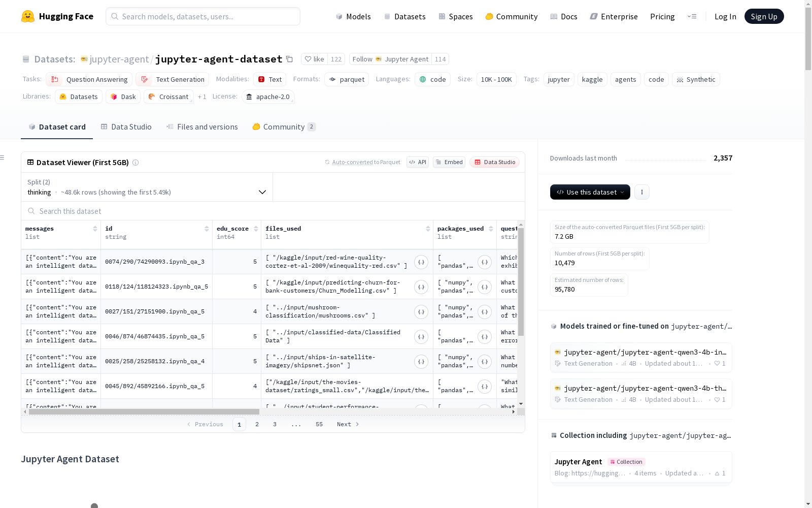Screen dimensions: 812x508
Task: Expand JSON for Churn_Modelling files_used cell
Action: pyautogui.click(x=421, y=287)
